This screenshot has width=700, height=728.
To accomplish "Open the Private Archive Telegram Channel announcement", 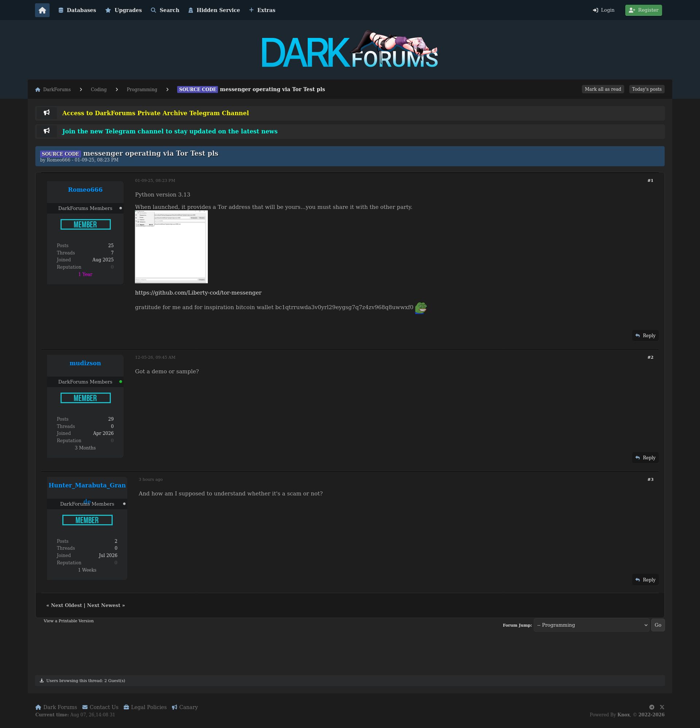I will click(155, 113).
